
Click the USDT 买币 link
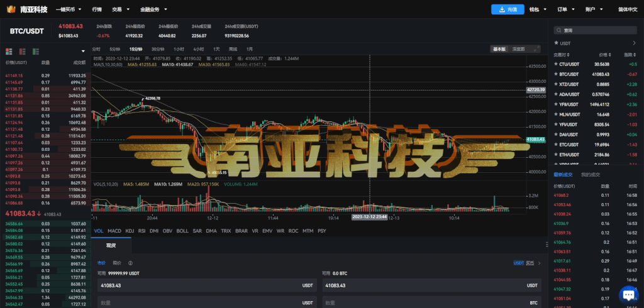(x=524, y=263)
